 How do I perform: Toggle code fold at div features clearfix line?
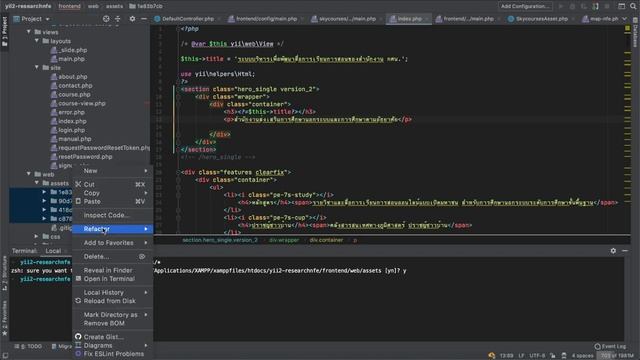click(178, 172)
